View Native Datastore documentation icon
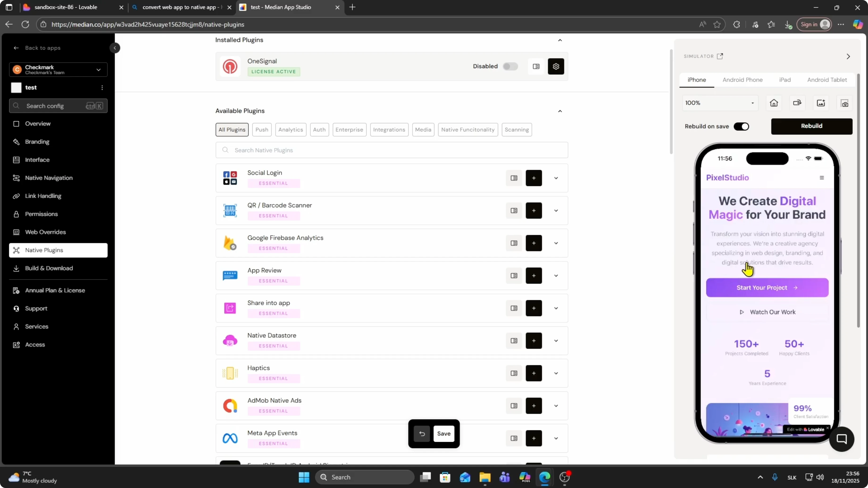This screenshot has width=868, height=488. (x=514, y=340)
